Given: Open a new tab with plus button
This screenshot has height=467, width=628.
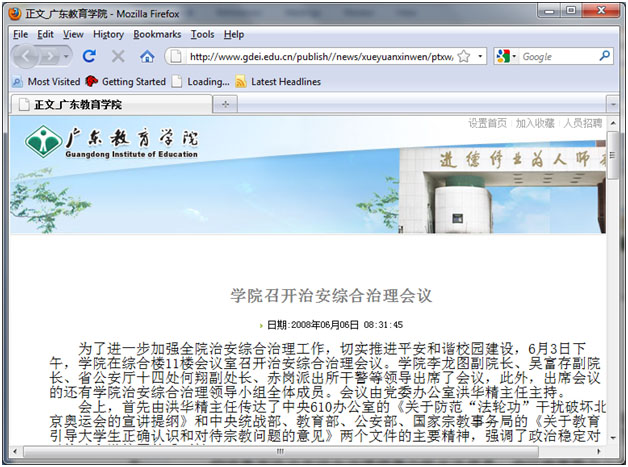Looking at the screenshot, I should click(225, 104).
